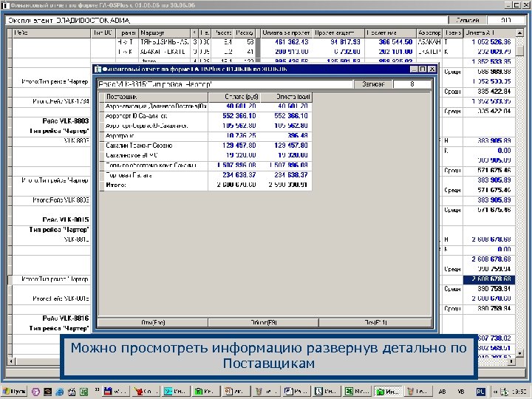Click the dialog's flight description text field
The height and width of the screenshot is (399, 532).
(x=225, y=84)
